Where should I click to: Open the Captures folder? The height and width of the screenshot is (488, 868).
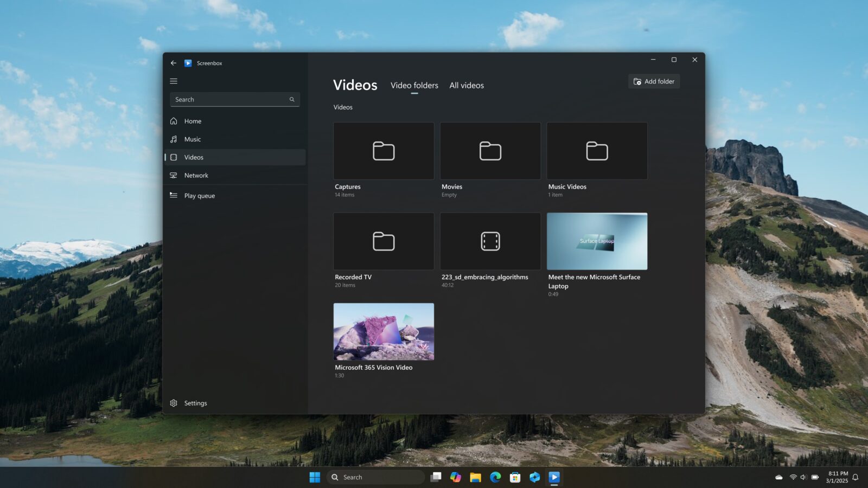(x=384, y=151)
